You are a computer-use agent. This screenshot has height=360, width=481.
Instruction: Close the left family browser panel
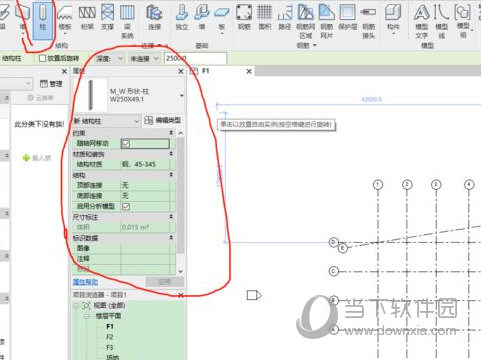(64, 71)
